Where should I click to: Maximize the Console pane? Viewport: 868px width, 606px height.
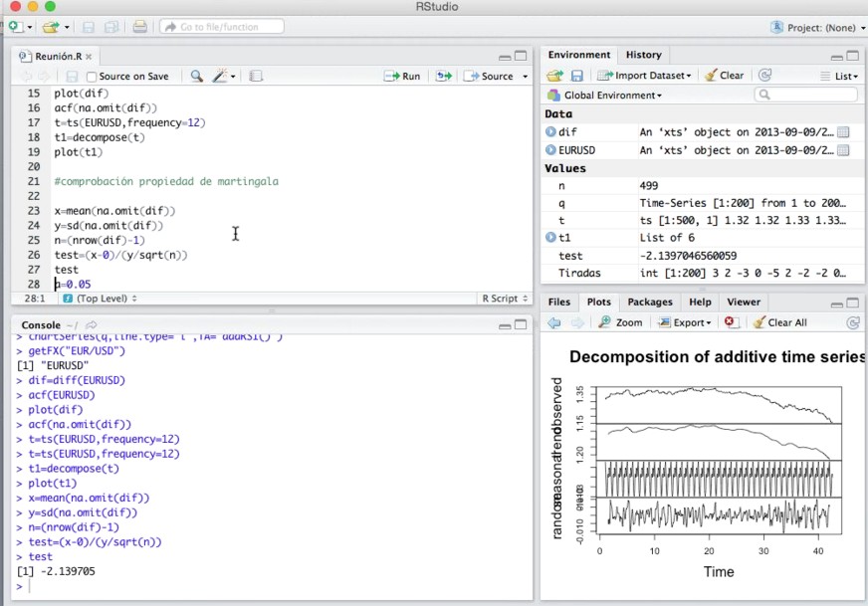(x=521, y=324)
